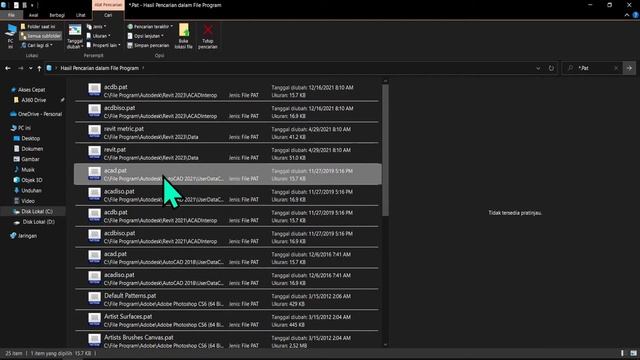Click the forward navigation arrow
This screenshot has height=360, width=640.
coord(20,68)
